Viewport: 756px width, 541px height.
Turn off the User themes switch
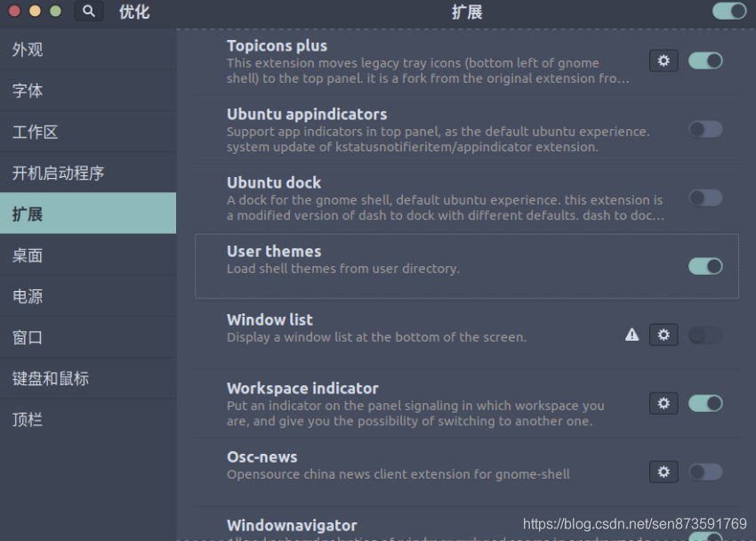705,266
